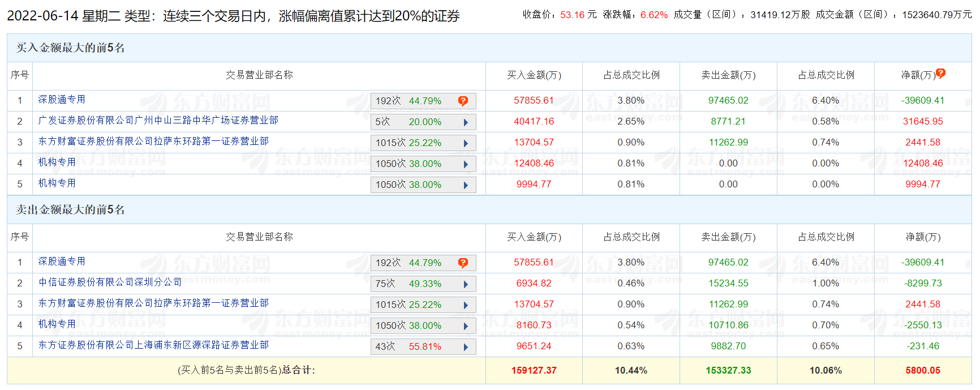This screenshot has height=390, width=980.
Task: Click sell amount 10710.86
Action: pyautogui.click(x=728, y=325)
